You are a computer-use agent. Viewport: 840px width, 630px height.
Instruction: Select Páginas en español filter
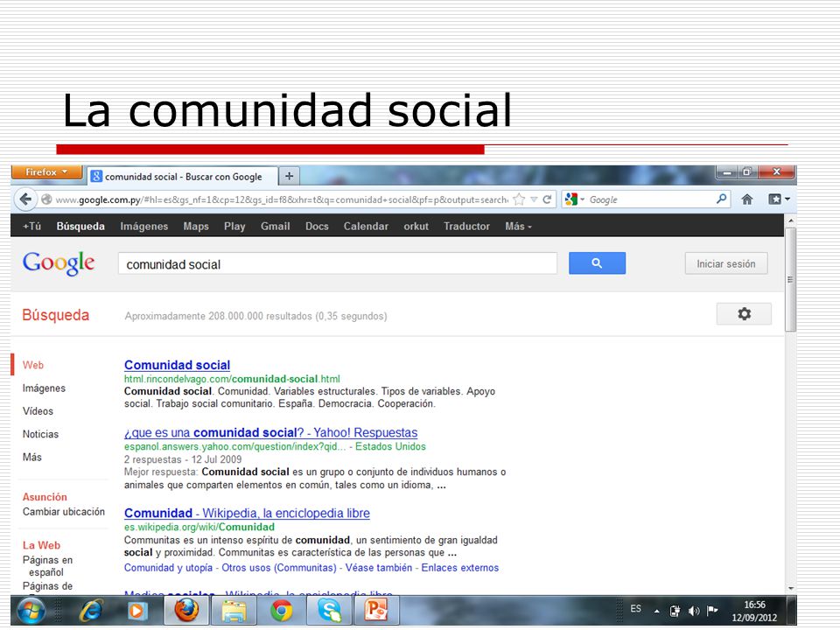(x=47, y=566)
